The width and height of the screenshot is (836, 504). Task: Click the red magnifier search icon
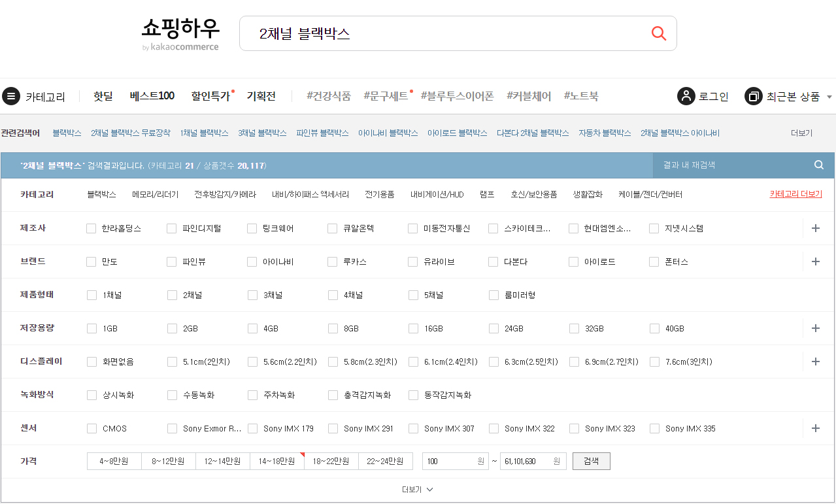click(x=659, y=33)
